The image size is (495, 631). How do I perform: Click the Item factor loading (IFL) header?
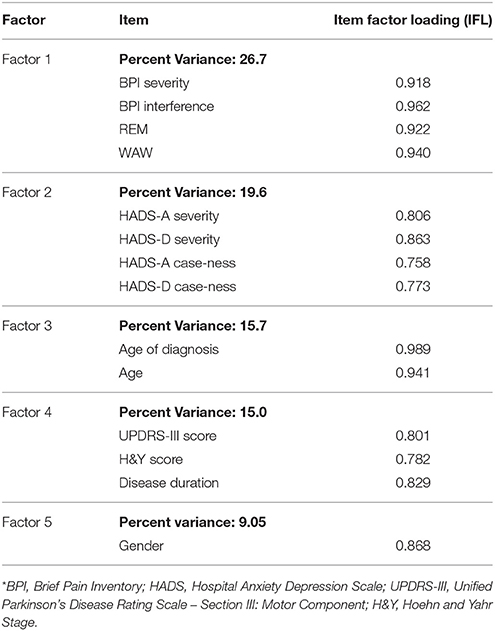point(413,20)
